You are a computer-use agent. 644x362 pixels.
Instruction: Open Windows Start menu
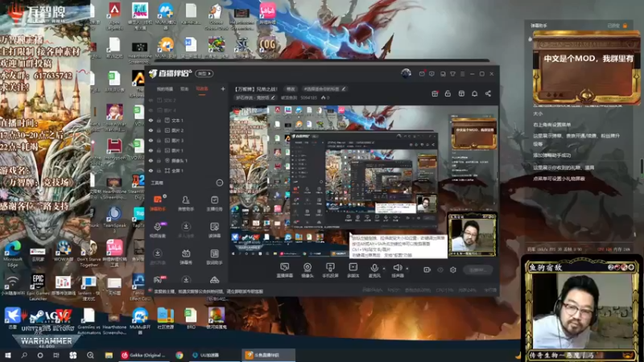coord(7,355)
